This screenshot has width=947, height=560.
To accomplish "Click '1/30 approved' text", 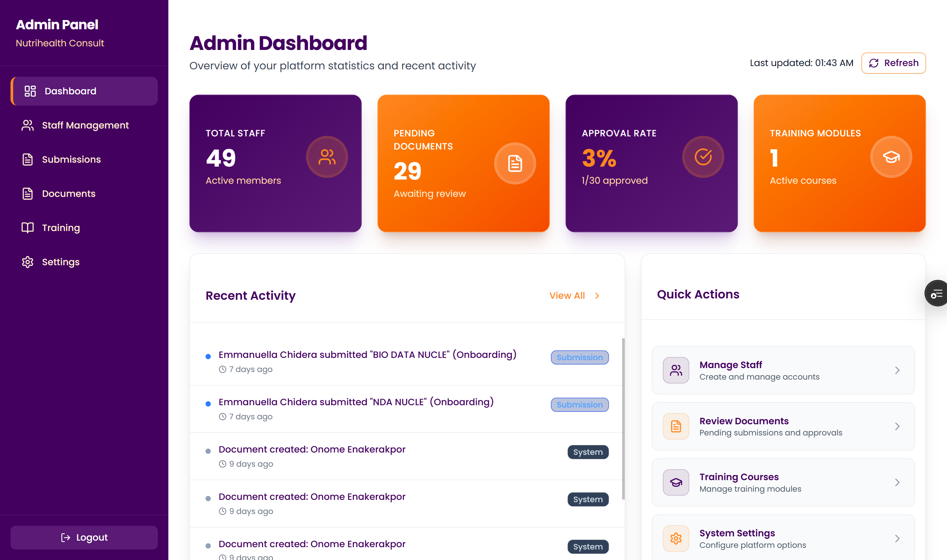I will (x=615, y=180).
